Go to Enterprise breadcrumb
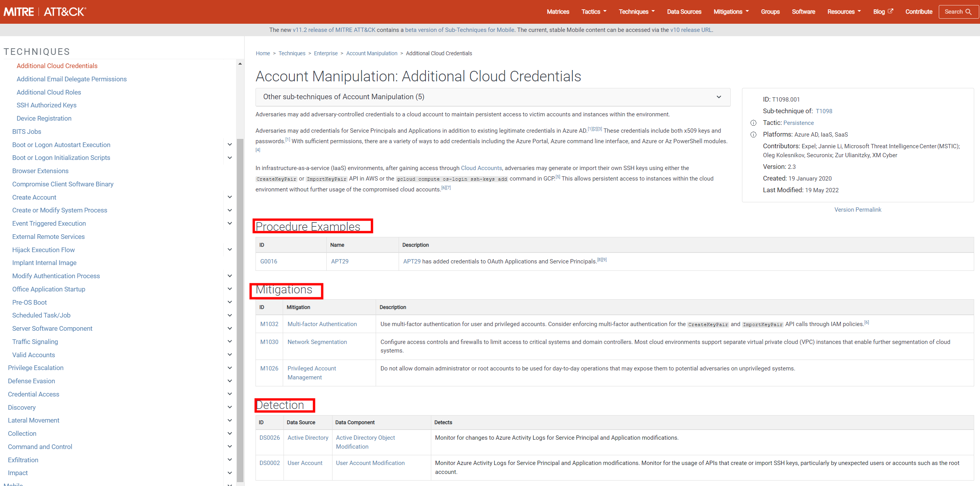980x486 pixels. tap(325, 53)
